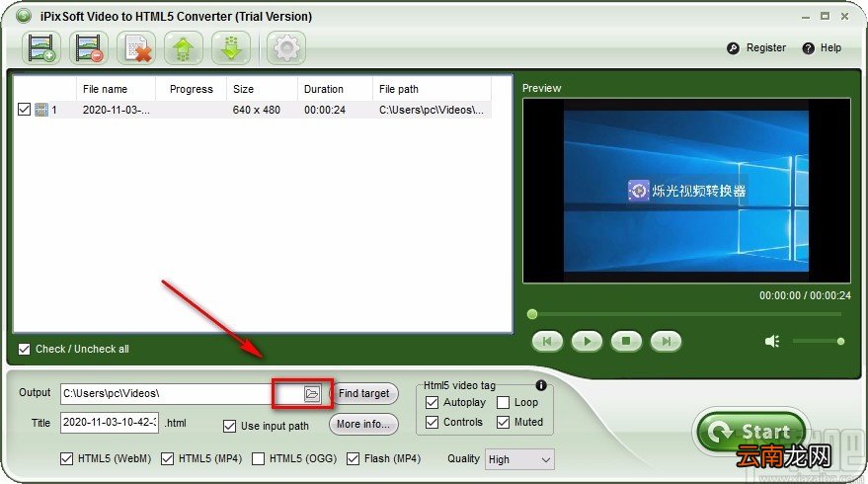Click the Title input field
This screenshot has width=868, height=484.
point(109,423)
